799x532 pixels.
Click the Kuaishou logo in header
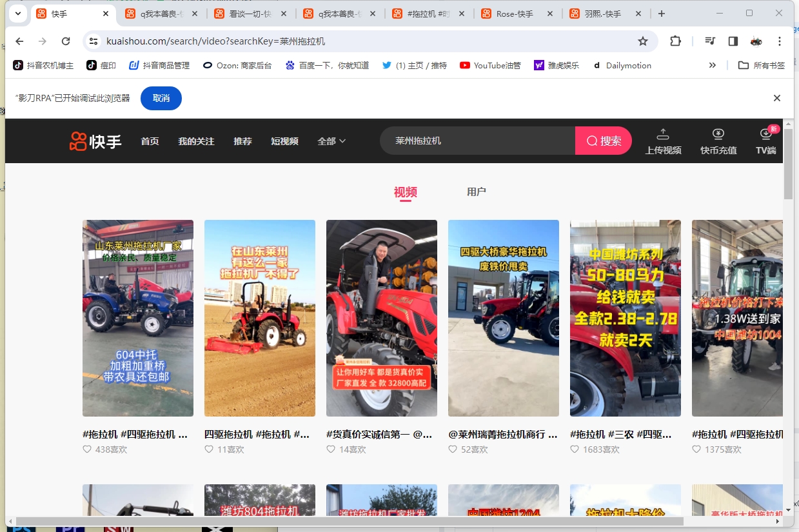[x=95, y=141]
